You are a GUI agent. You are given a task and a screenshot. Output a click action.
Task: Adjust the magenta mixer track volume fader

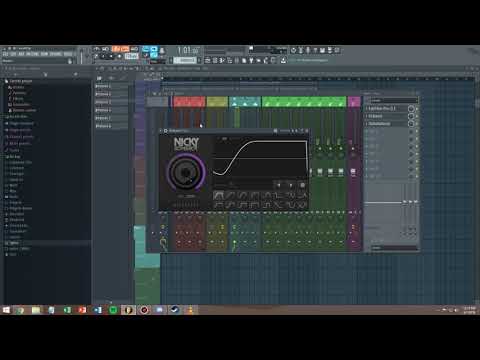click(353, 171)
